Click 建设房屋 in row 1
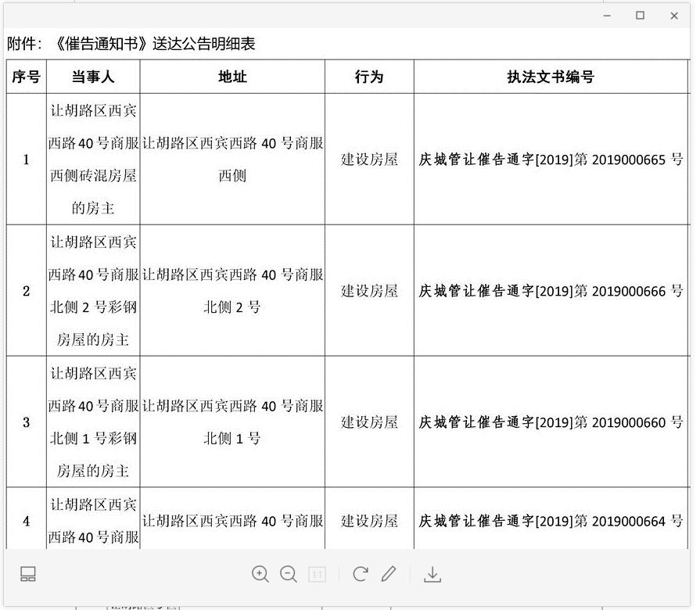 pyautogui.click(x=369, y=160)
